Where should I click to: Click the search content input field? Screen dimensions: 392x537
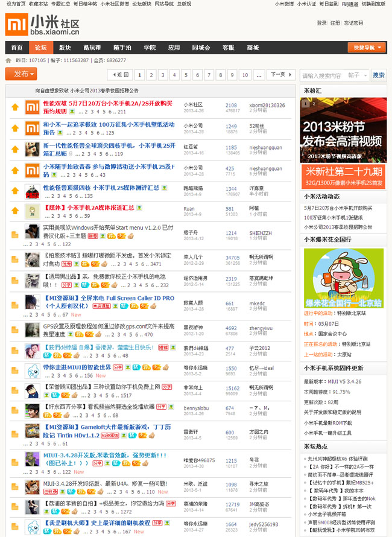coord(323,75)
